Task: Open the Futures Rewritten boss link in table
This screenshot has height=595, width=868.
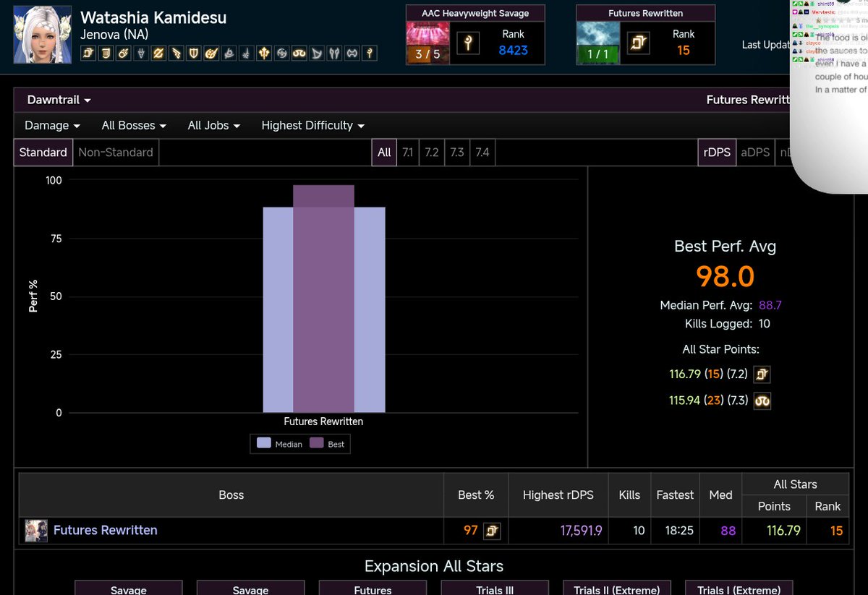Action: point(105,531)
